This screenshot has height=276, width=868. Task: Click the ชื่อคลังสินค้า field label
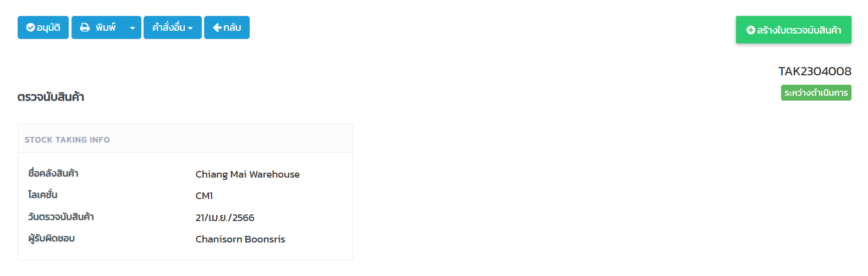click(53, 174)
